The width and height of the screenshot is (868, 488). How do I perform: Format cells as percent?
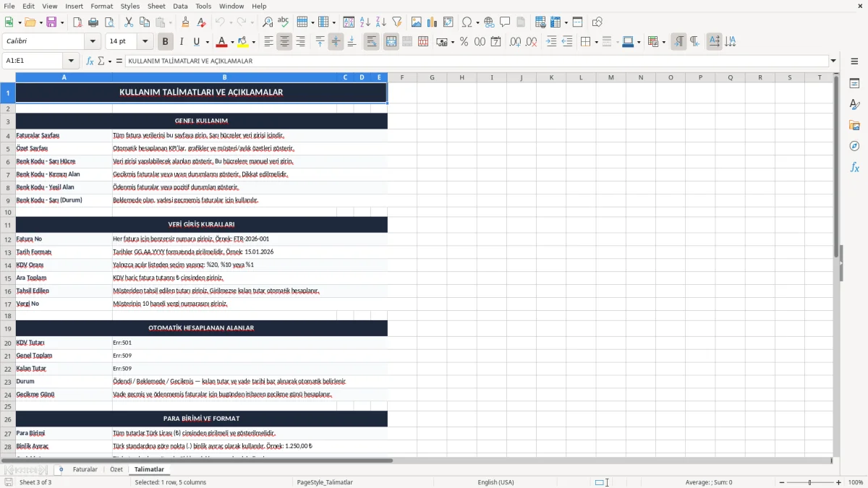click(x=464, y=42)
